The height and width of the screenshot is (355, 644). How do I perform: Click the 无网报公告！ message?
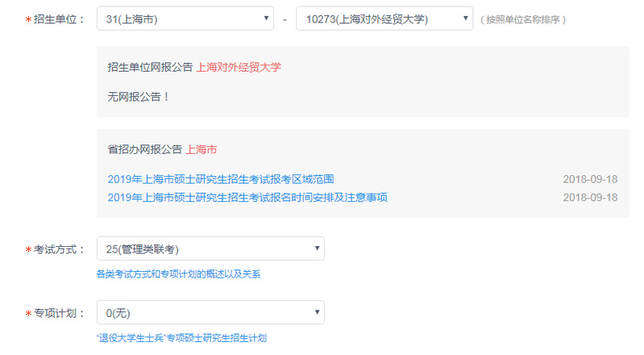point(139,97)
